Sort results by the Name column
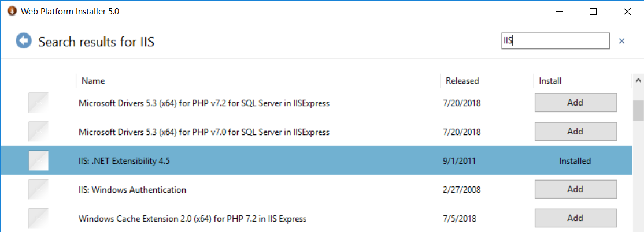The image size is (644, 232). tap(93, 81)
